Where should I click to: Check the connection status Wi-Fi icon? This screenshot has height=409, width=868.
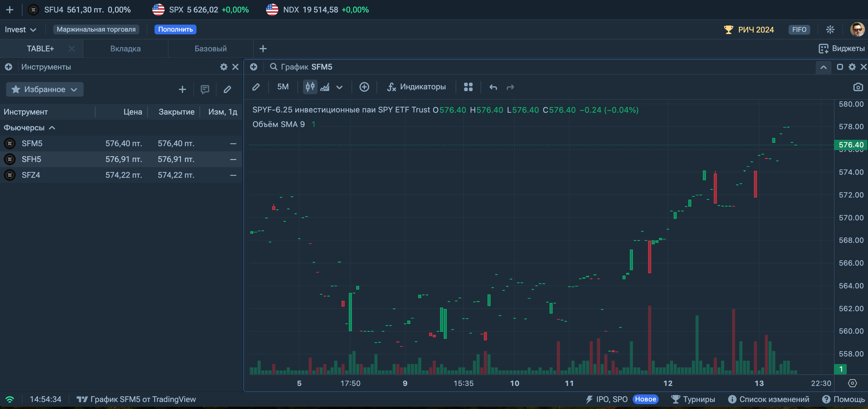pyautogui.click(x=10, y=399)
